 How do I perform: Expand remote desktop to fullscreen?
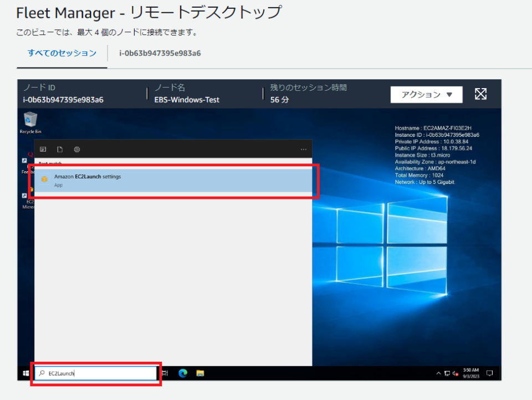click(480, 94)
